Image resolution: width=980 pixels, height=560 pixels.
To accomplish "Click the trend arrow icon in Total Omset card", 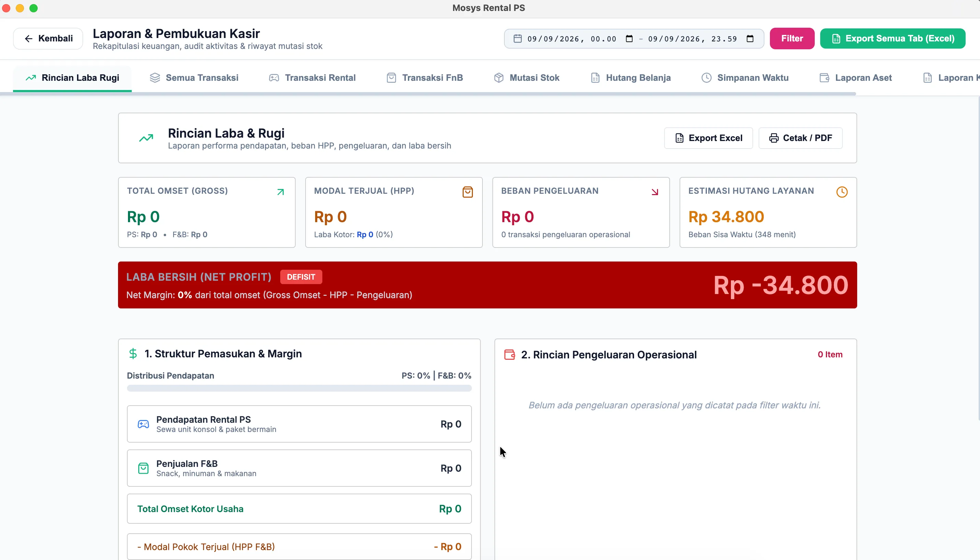I will pos(280,192).
